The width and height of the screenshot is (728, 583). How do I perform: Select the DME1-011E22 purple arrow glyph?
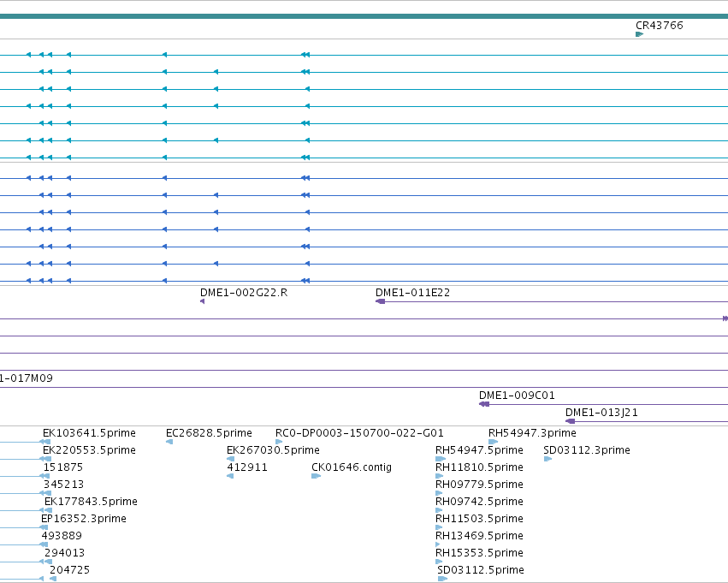coord(380,301)
